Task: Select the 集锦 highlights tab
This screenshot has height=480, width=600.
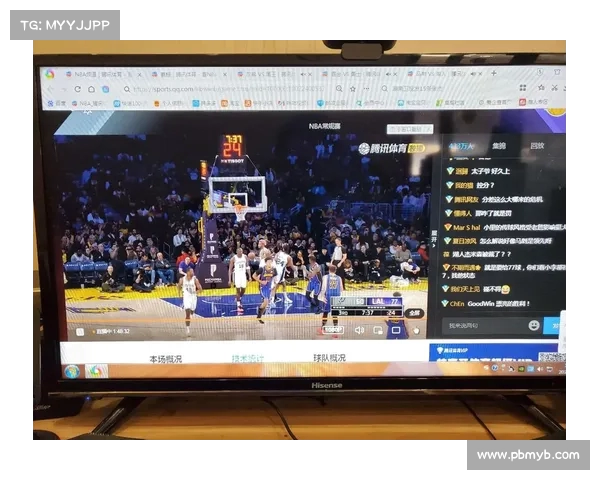Action: [499, 146]
